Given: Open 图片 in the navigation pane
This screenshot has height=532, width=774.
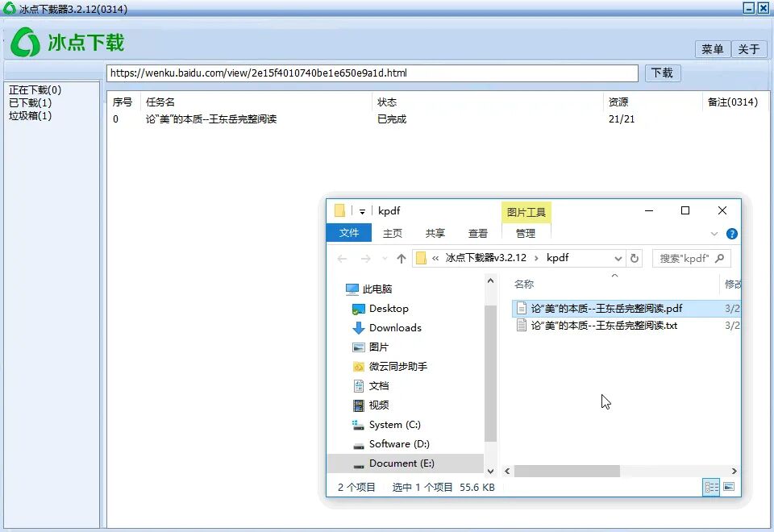Looking at the screenshot, I should [379, 347].
